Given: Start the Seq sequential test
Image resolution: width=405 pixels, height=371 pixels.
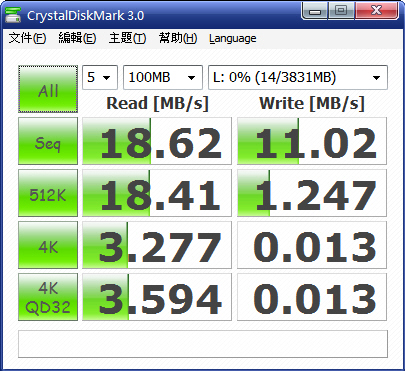Looking at the screenshot, I should coord(48,141).
